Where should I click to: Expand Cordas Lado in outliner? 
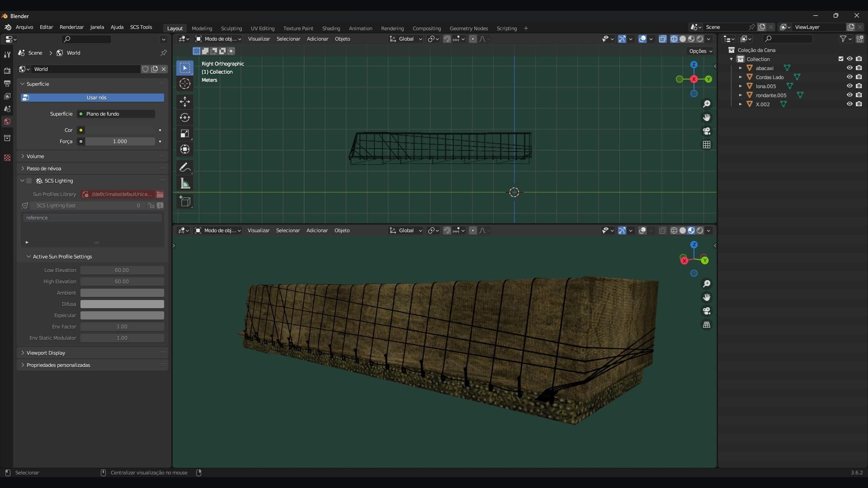741,77
